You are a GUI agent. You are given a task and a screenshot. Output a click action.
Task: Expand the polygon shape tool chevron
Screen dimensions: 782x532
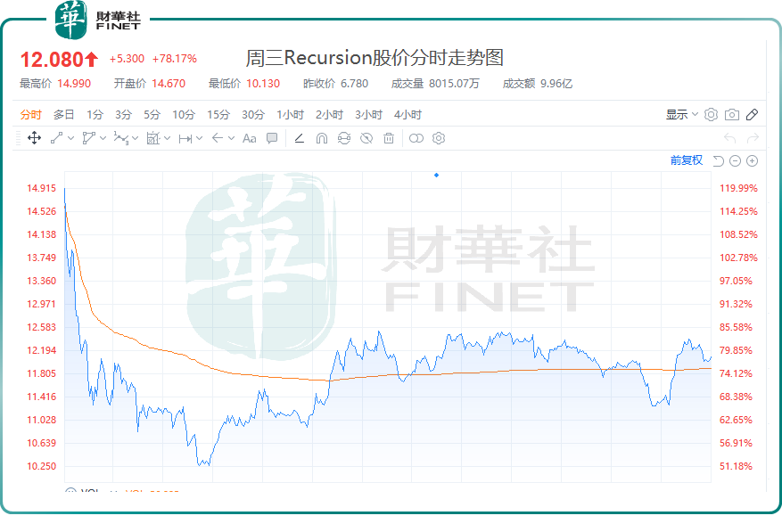pos(103,138)
